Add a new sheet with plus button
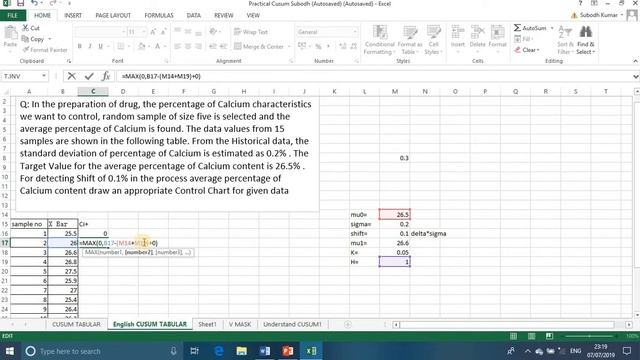Image resolution: width=640 pixels, height=360 pixels. tap(347, 324)
